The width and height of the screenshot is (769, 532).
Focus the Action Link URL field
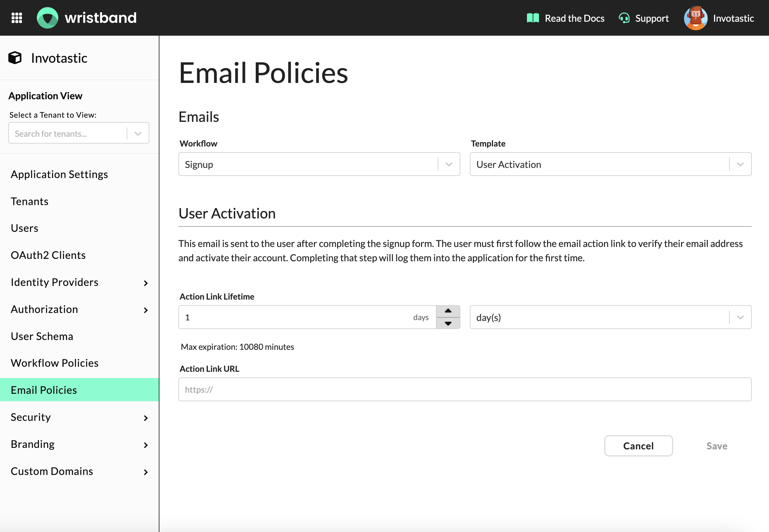464,389
